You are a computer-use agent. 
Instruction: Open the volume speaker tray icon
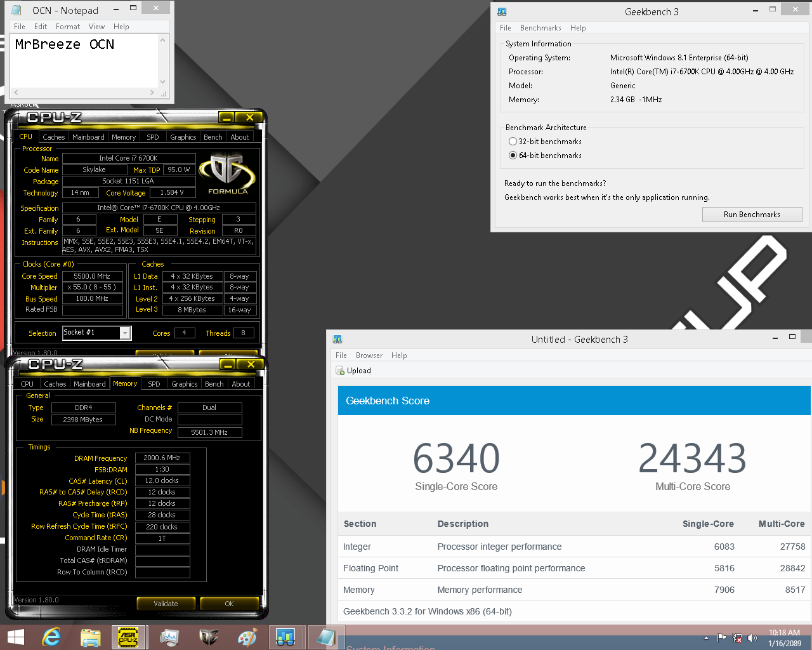point(752,638)
